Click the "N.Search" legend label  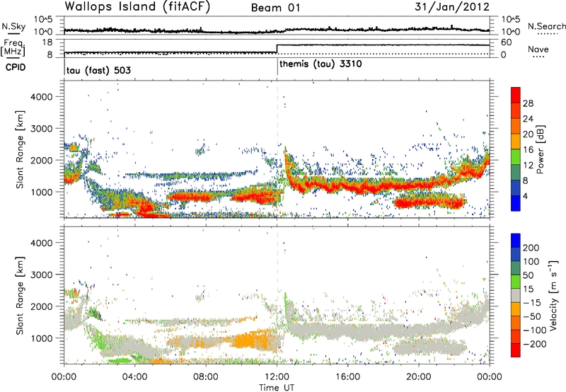click(x=547, y=26)
